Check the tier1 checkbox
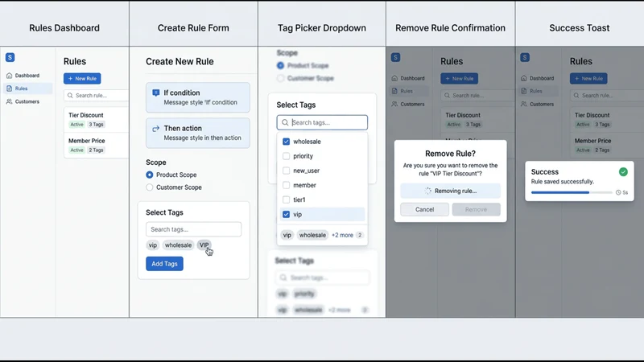Viewport: 644px width, 362px height. pyautogui.click(x=287, y=200)
